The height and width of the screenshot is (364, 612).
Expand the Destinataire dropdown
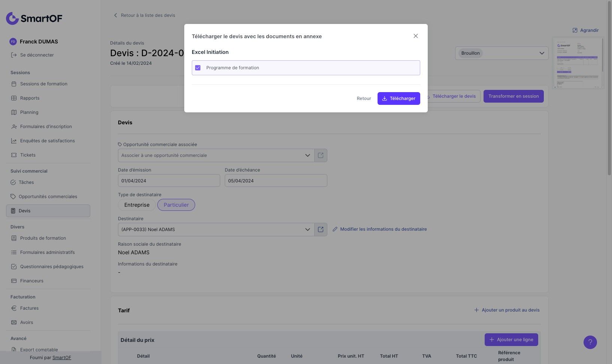(x=307, y=230)
